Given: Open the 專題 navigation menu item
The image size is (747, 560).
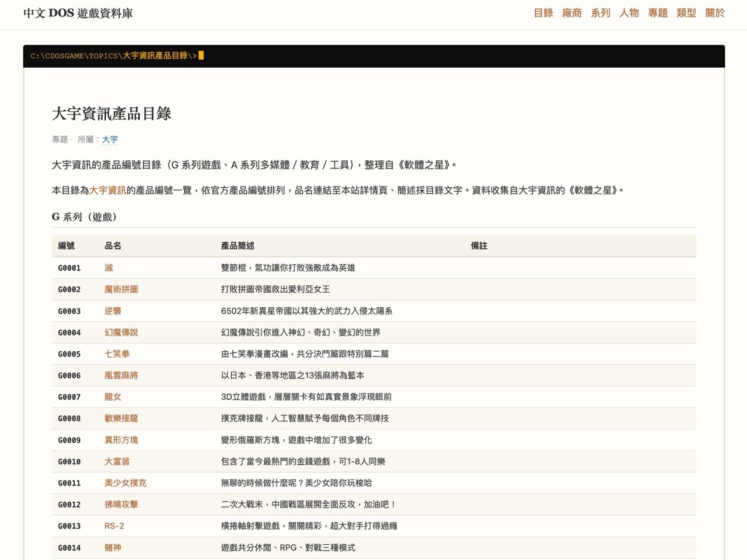Looking at the screenshot, I should point(657,13).
